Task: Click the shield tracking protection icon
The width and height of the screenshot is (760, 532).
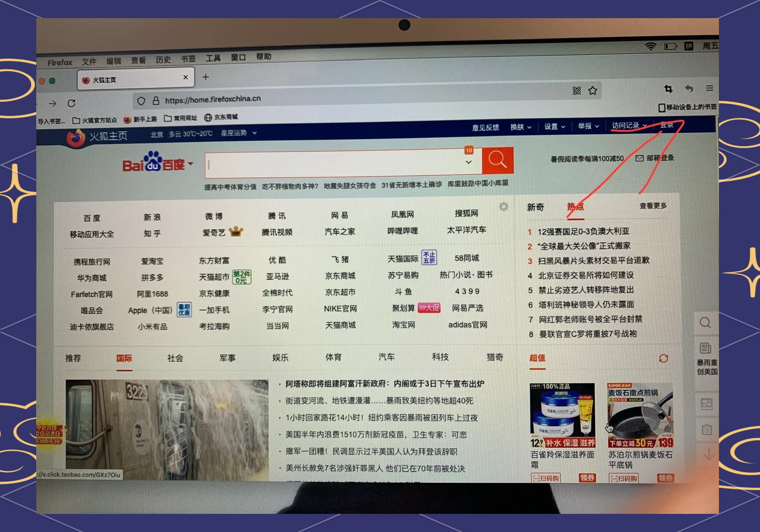Action: (x=141, y=101)
